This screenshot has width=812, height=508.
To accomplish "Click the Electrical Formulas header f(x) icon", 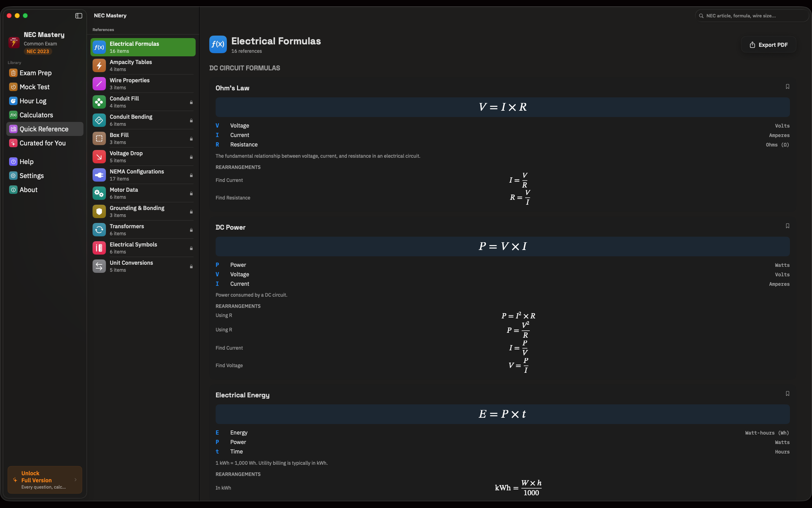I will click(x=218, y=44).
